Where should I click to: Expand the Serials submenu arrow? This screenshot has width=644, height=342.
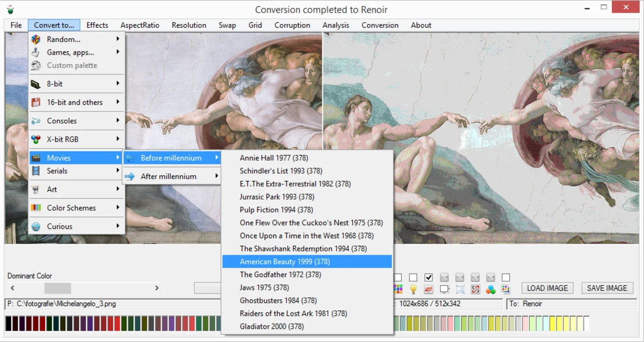[118, 171]
